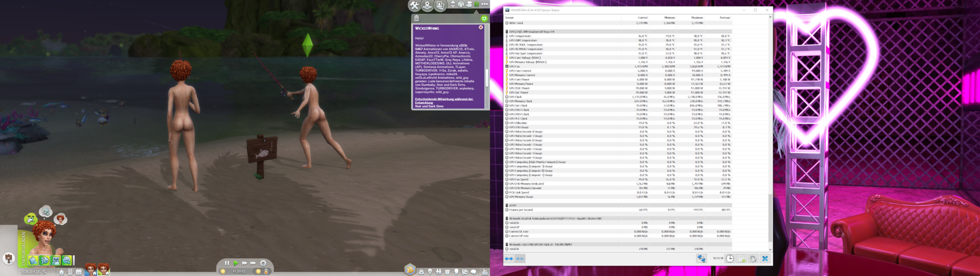Open the calendar icon

tap(79, 272)
